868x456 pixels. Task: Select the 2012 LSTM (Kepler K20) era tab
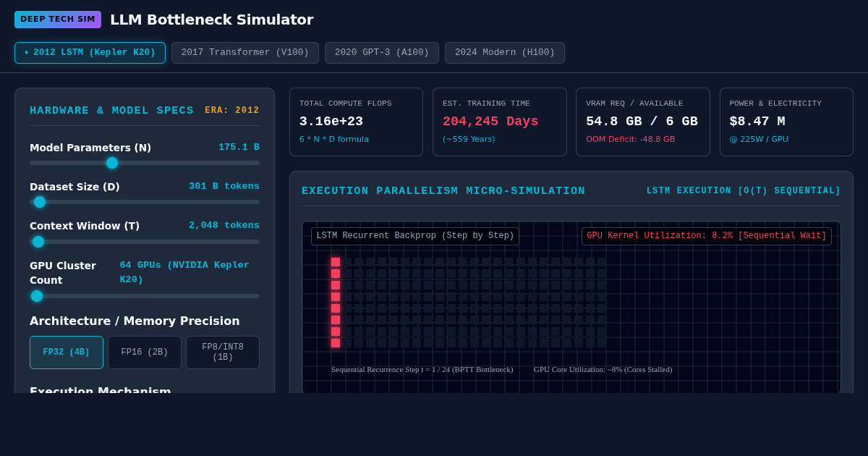[90, 53]
